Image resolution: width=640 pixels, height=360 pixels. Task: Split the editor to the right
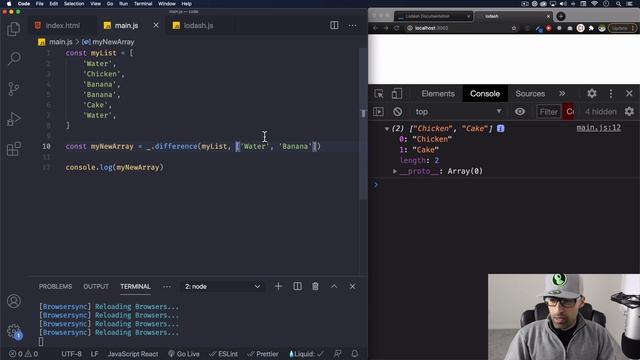(334, 25)
